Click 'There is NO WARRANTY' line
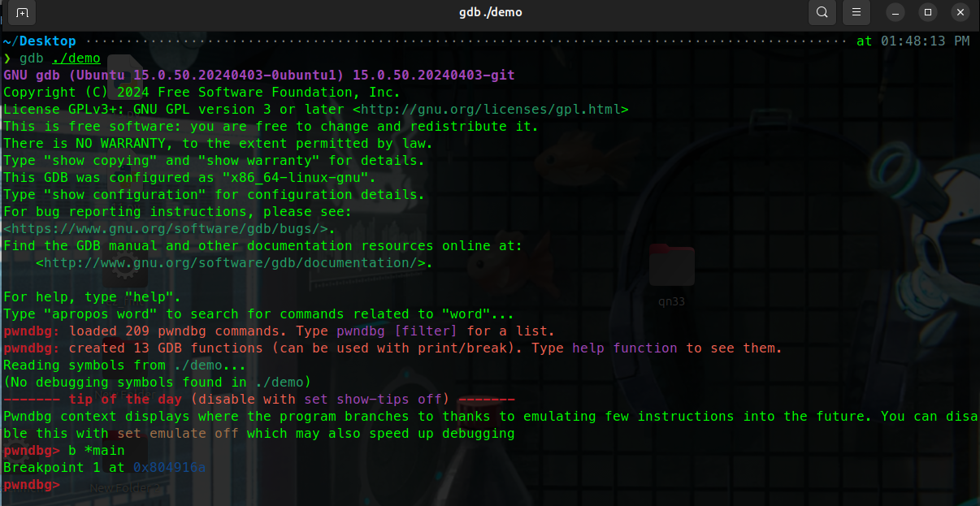The image size is (980, 506). pos(219,143)
